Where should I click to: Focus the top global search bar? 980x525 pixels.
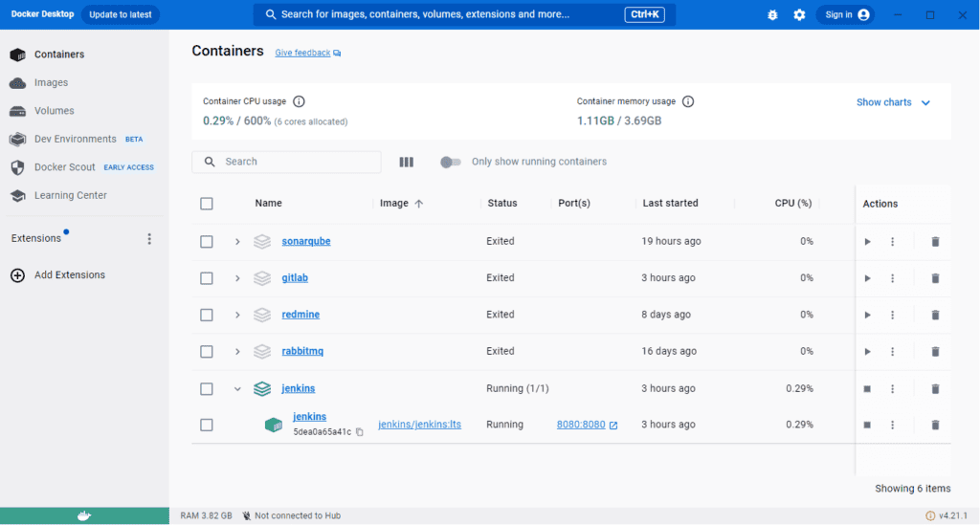pyautogui.click(x=464, y=14)
